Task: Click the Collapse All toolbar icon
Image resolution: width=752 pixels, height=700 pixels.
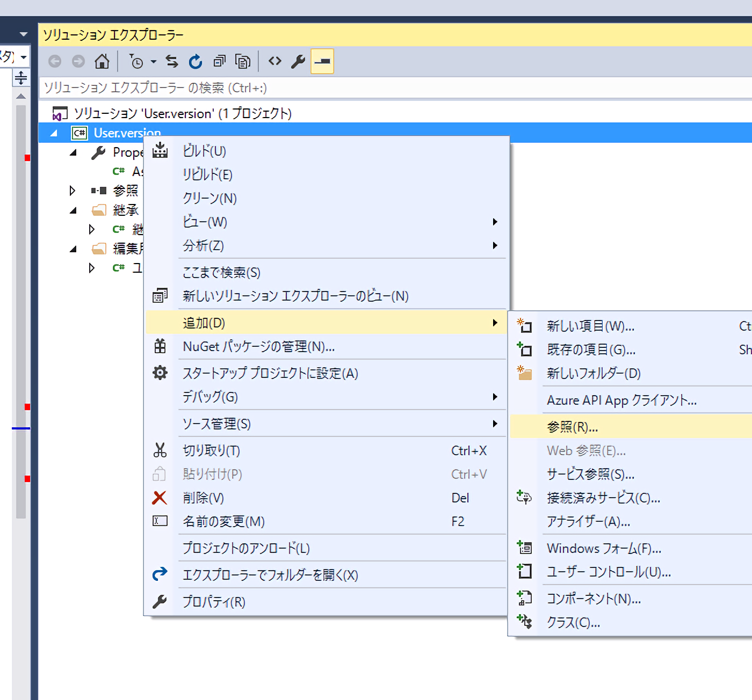Action: point(219,62)
